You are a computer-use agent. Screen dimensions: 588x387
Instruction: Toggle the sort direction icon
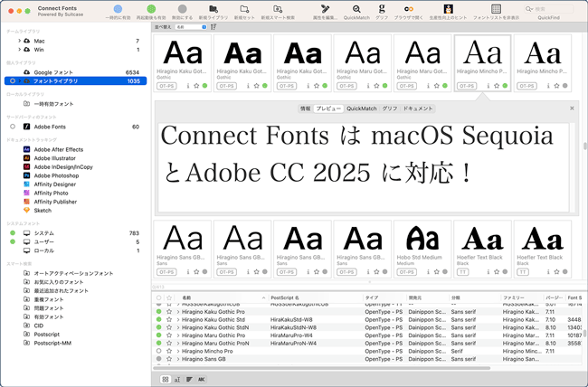pos(213,27)
